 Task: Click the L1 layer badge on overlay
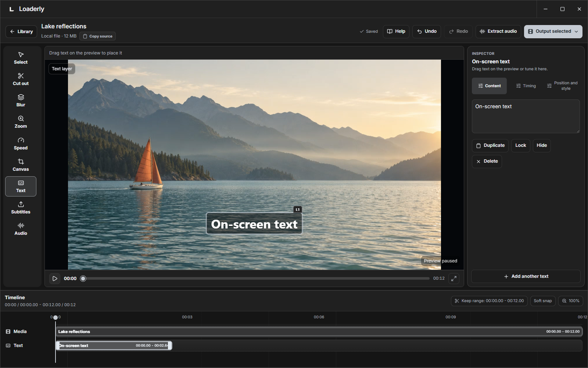pos(298,210)
